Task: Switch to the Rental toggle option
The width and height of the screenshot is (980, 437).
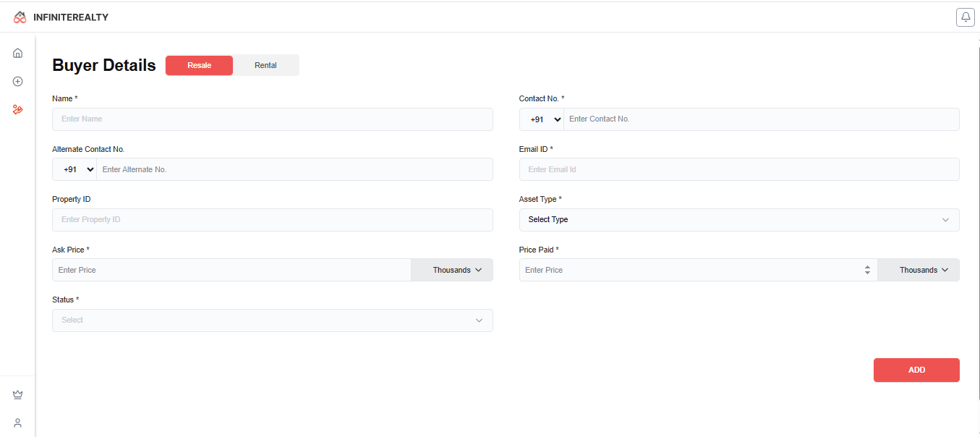Action: coord(265,65)
